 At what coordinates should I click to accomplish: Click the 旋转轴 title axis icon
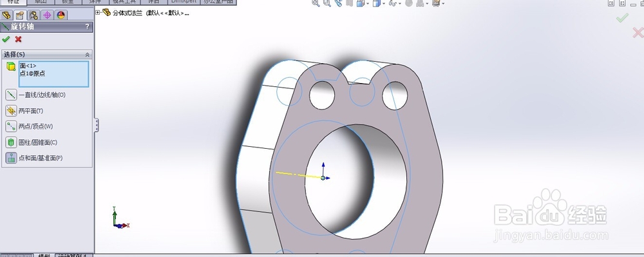click(x=5, y=26)
